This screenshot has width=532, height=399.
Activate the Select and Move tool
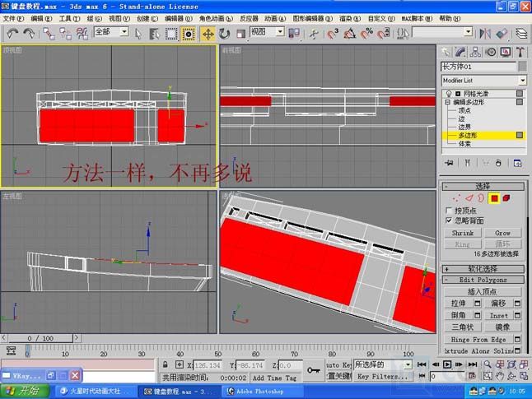(x=208, y=34)
